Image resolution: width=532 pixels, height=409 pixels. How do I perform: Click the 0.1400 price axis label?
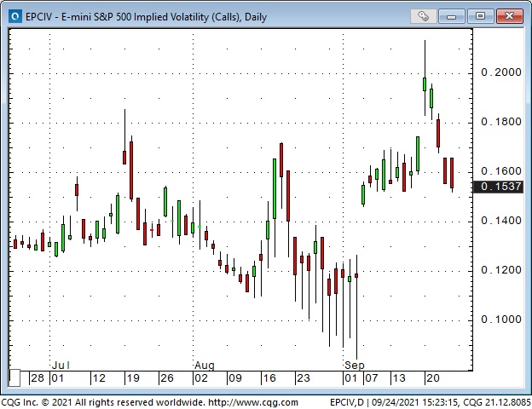[501, 221]
